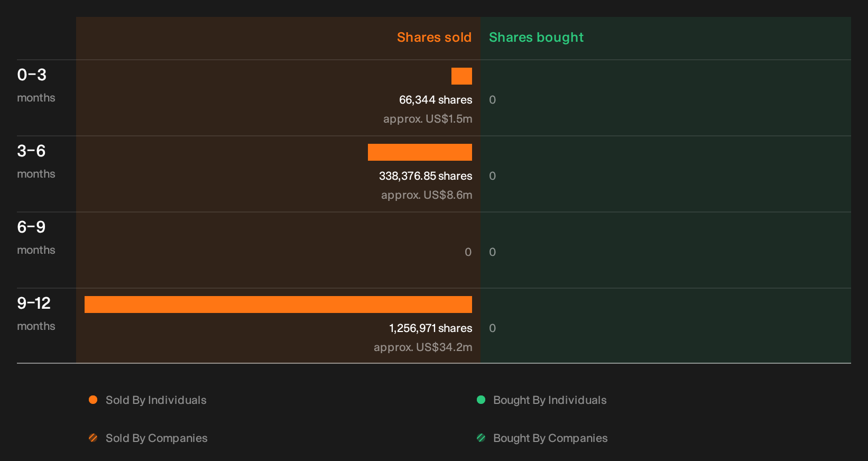Image resolution: width=868 pixels, height=461 pixels.
Task: Click the 9-12 months row label
Action: pos(36,313)
